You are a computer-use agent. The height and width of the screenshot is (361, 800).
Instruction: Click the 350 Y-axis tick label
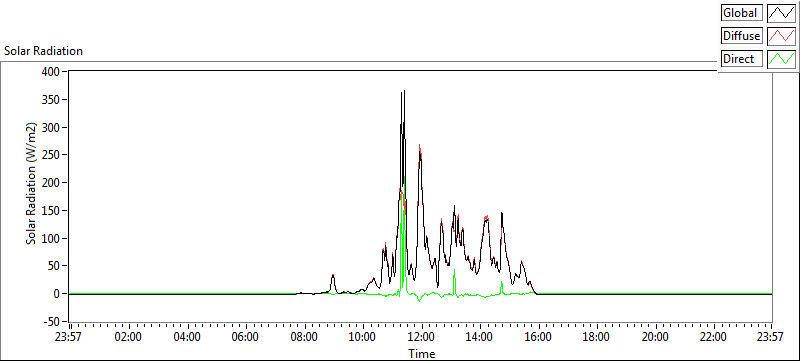(50, 99)
